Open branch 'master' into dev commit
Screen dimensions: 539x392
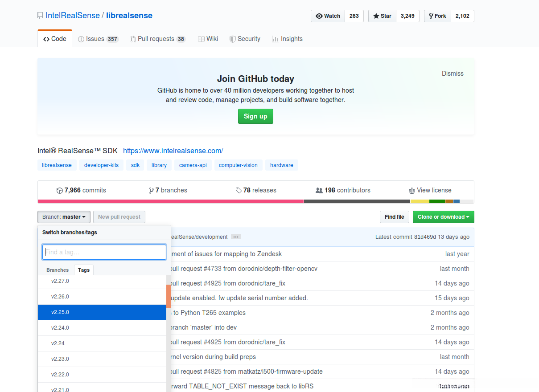[204, 327]
